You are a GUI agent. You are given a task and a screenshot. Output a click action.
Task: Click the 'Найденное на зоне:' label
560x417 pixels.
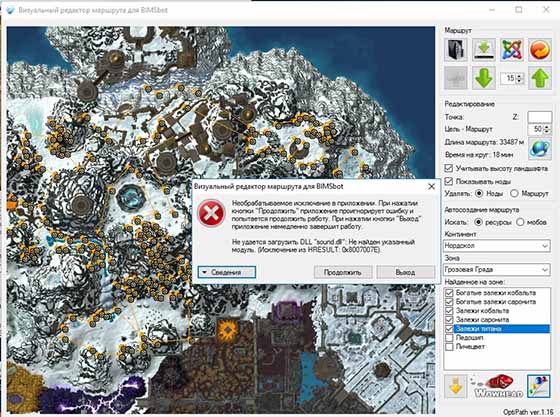pos(474,282)
